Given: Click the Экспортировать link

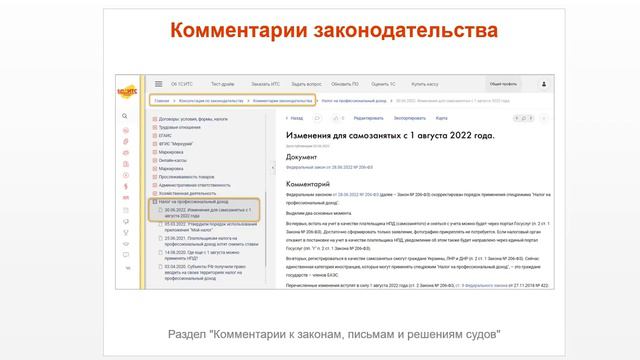Looking at the screenshot, I should pos(409,118).
